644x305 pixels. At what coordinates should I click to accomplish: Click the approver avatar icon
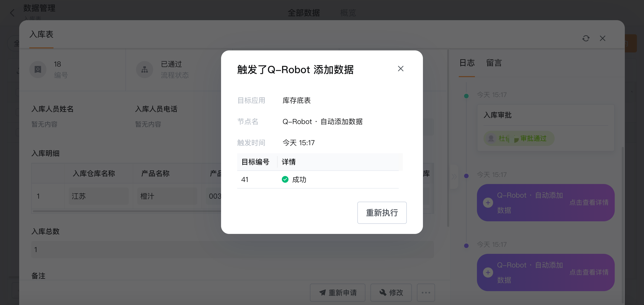click(x=491, y=138)
